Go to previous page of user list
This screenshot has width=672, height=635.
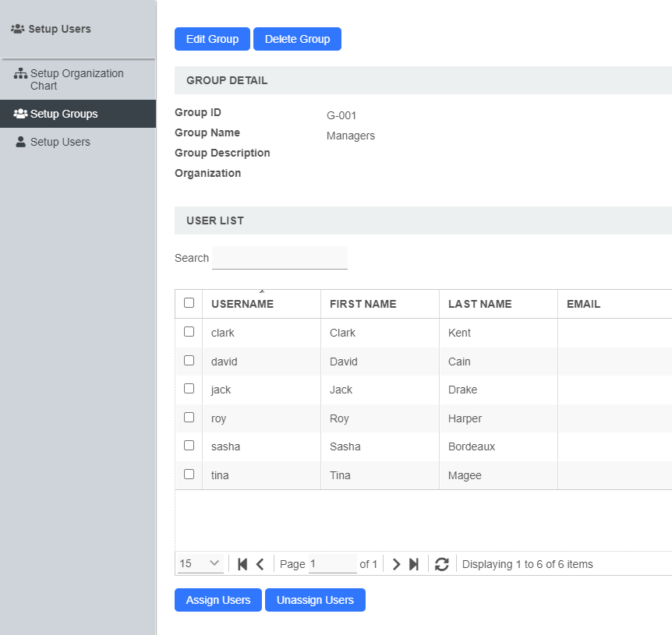260,564
